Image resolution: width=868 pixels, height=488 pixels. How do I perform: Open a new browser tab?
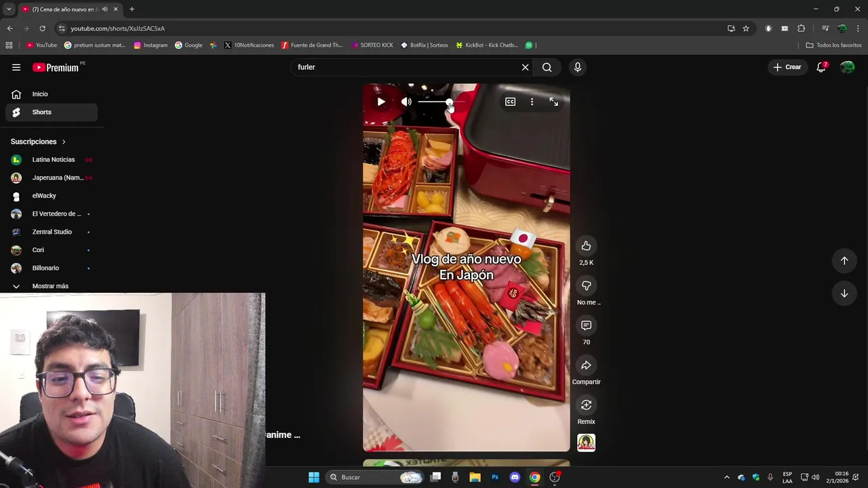[132, 9]
